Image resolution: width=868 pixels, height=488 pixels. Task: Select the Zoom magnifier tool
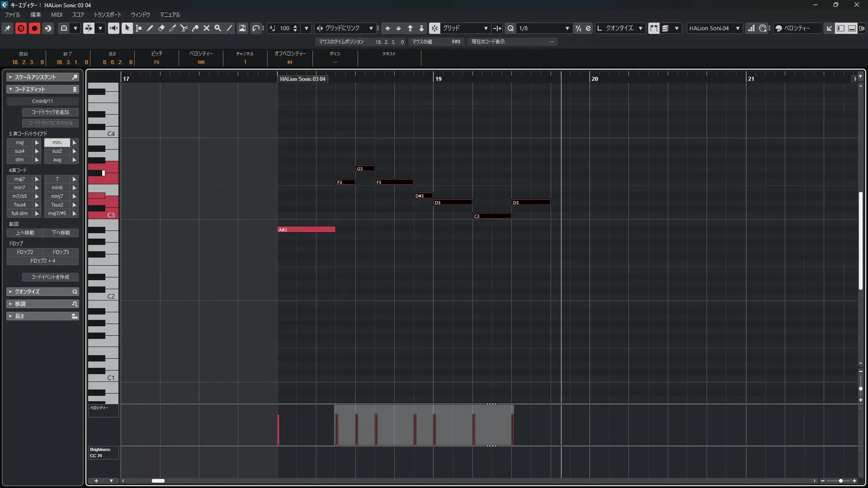click(218, 28)
